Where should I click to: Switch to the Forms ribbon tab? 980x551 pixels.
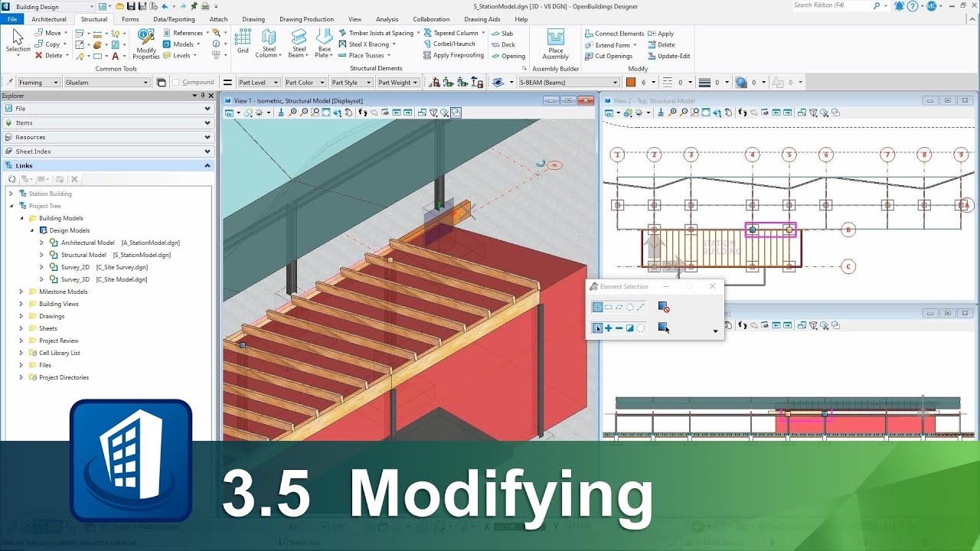(x=130, y=19)
